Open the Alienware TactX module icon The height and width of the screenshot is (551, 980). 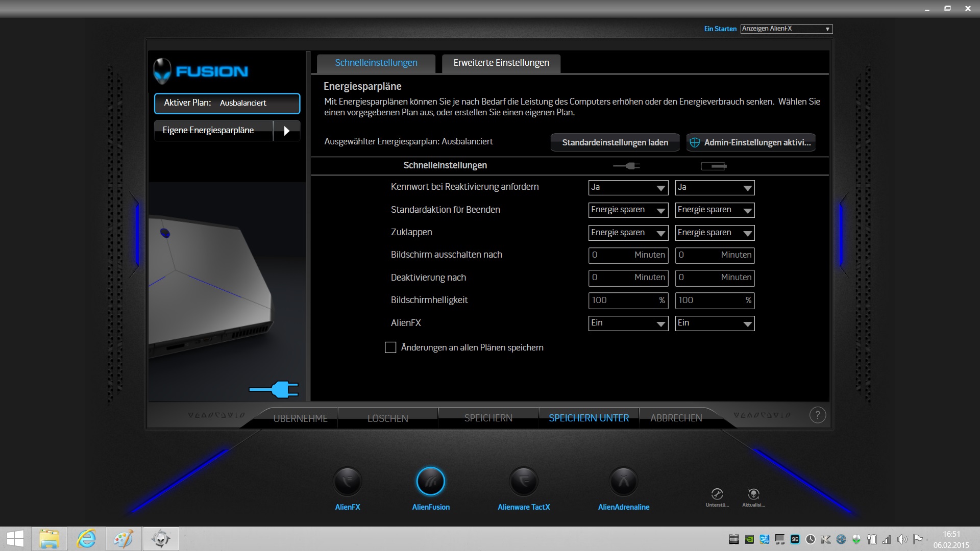(524, 482)
